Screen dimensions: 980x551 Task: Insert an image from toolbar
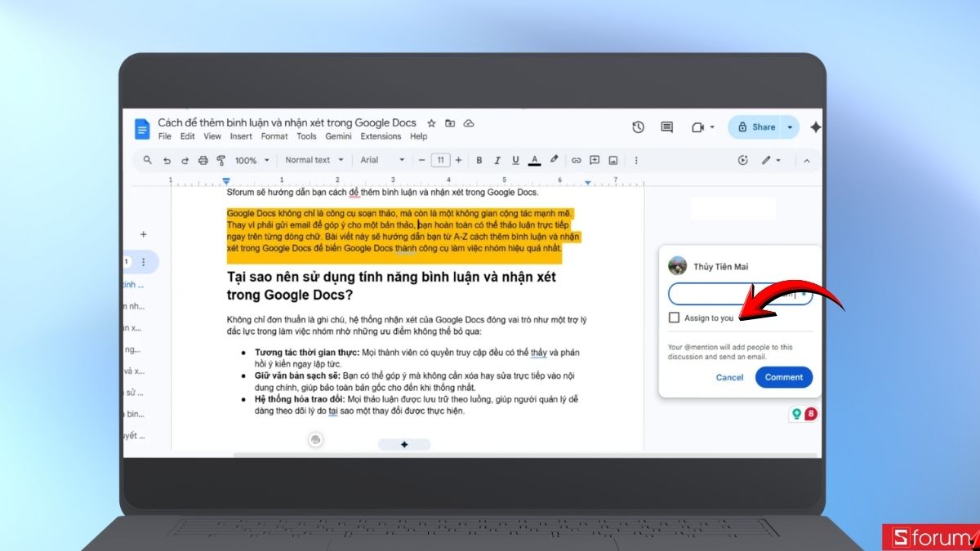pyautogui.click(x=613, y=160)
